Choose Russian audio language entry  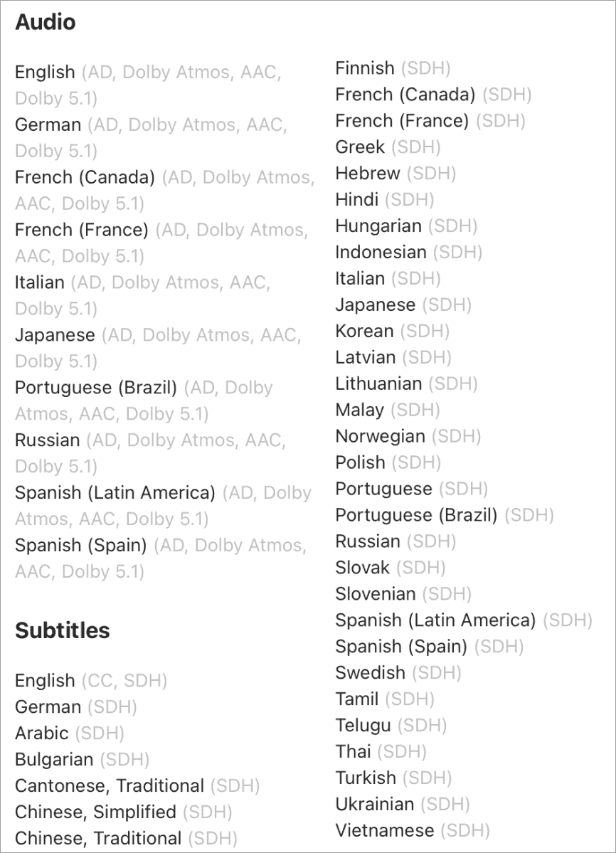pyautogui.click(x=48, y=440)
